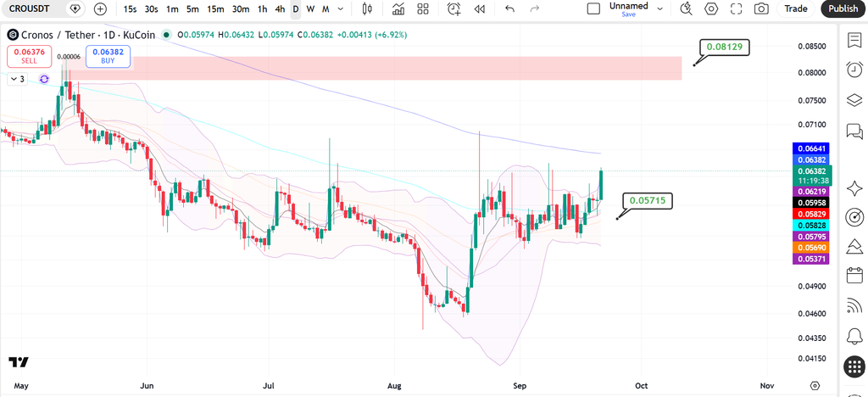Open the chats speech bubbles panel

[854, 131]
